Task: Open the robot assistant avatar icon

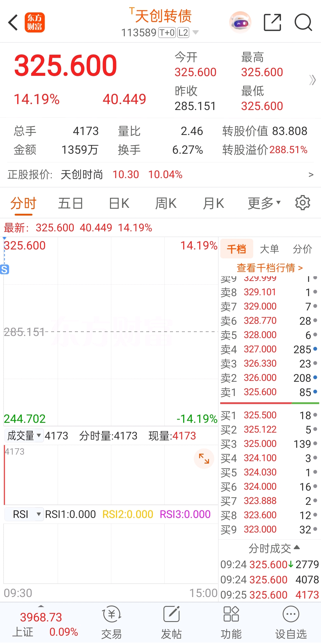Action: [x=240, y=22]
